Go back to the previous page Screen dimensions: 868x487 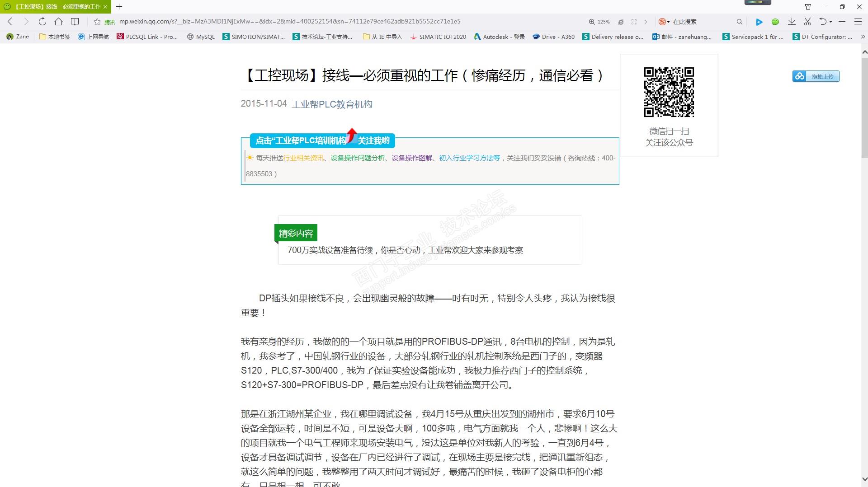coord(10,21)
